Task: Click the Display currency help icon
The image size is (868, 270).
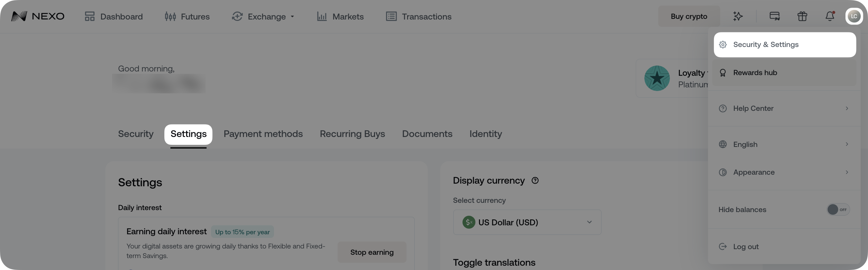Action: coord(535,180)
